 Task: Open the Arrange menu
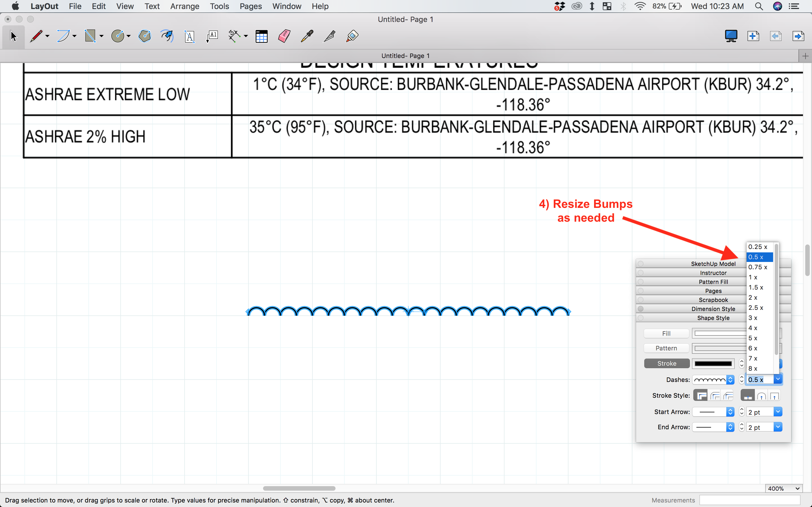tap(185, 6)
